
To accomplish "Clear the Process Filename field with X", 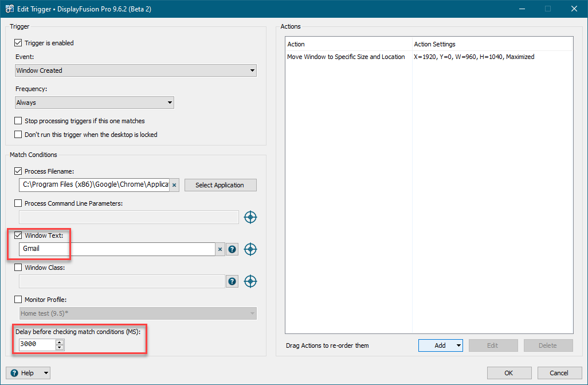I will tap(174, 185).
